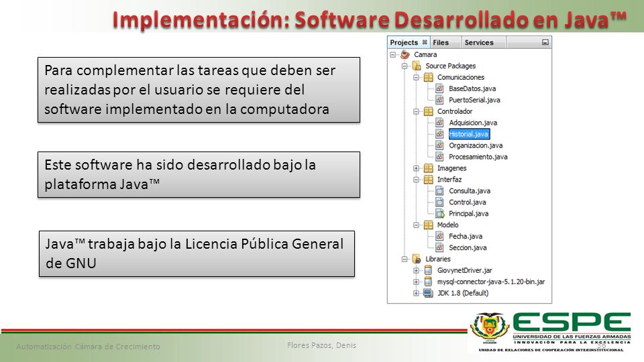Select the highlighted Historial.java file

(469, 134)
